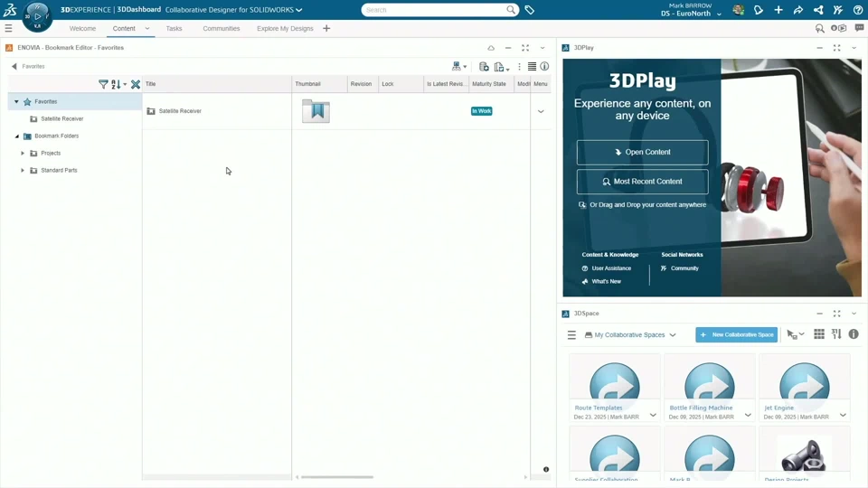Click the 3DSpace sort icon
Viewport: 868px width, 488px height.
click(x=836, y=333)
